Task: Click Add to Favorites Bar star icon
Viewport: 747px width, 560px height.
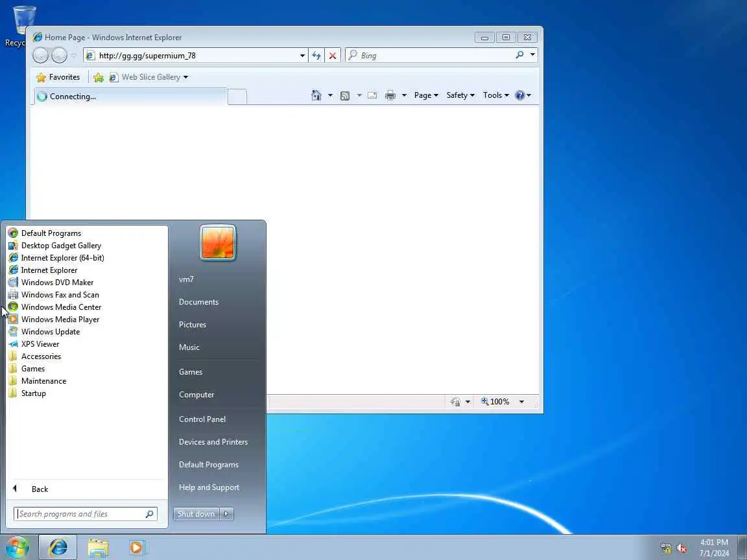Action: click(x=99, y=77)
